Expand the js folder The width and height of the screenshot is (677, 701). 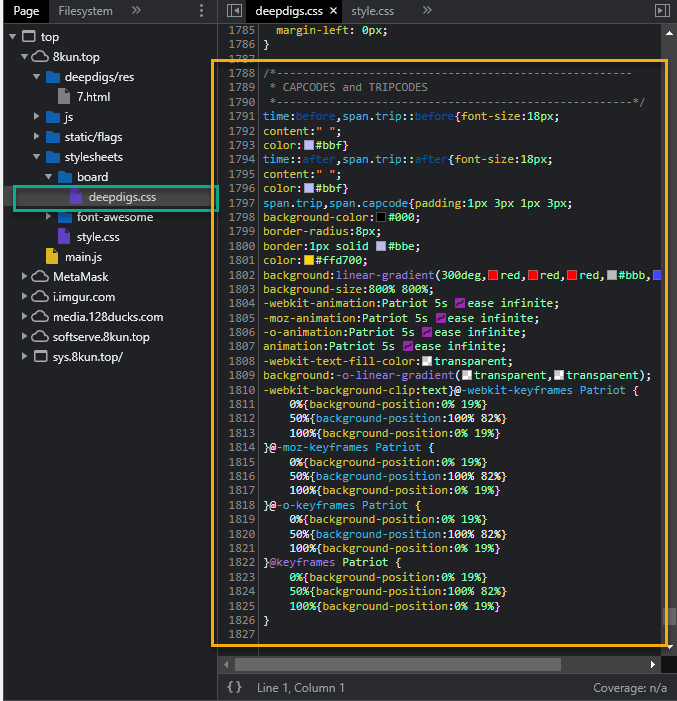(37, 116)
